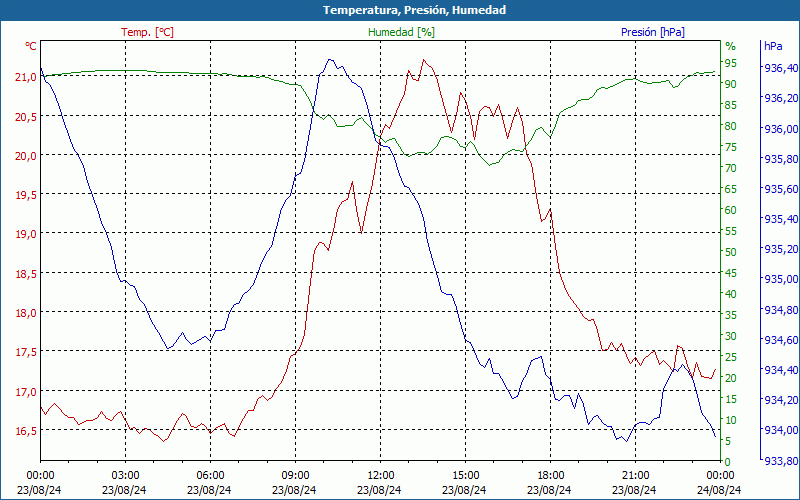Click the pressure axis value "934,20"

781,400
